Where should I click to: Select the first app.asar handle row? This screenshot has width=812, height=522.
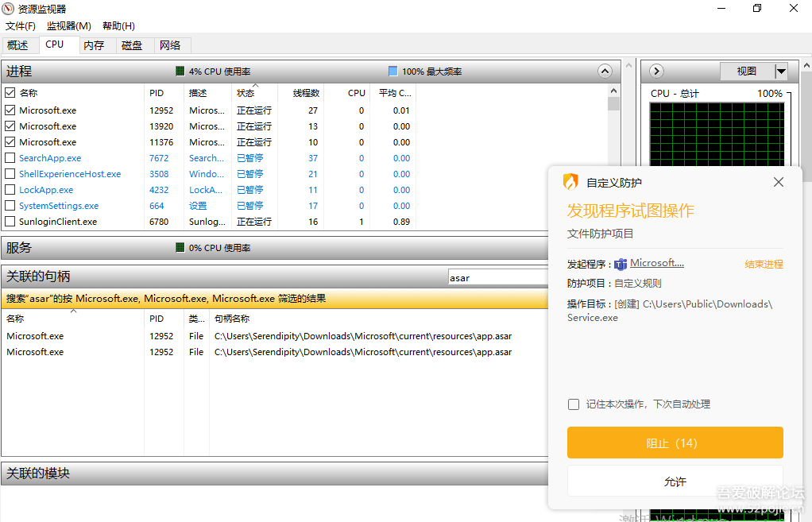[274, 336]
